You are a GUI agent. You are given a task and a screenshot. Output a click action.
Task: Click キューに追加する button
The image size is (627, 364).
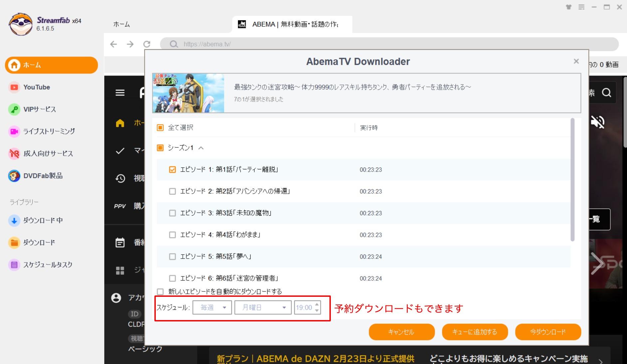click(475, 332)
